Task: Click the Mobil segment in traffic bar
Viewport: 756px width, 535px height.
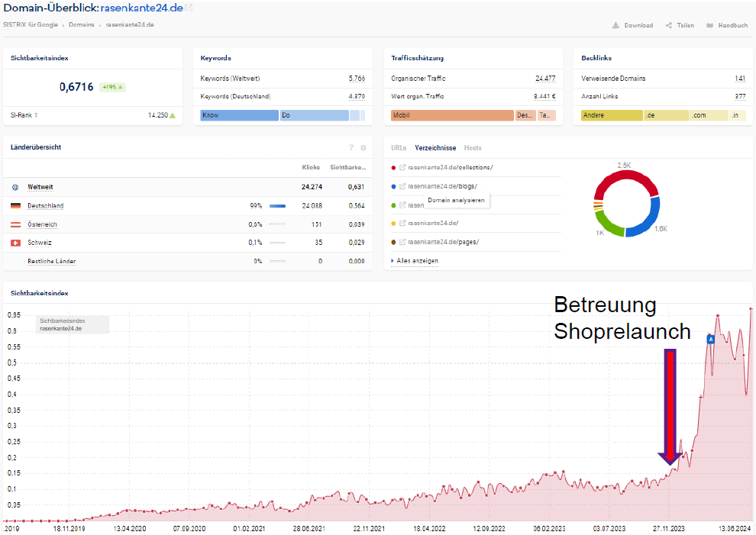Action: 451,115
